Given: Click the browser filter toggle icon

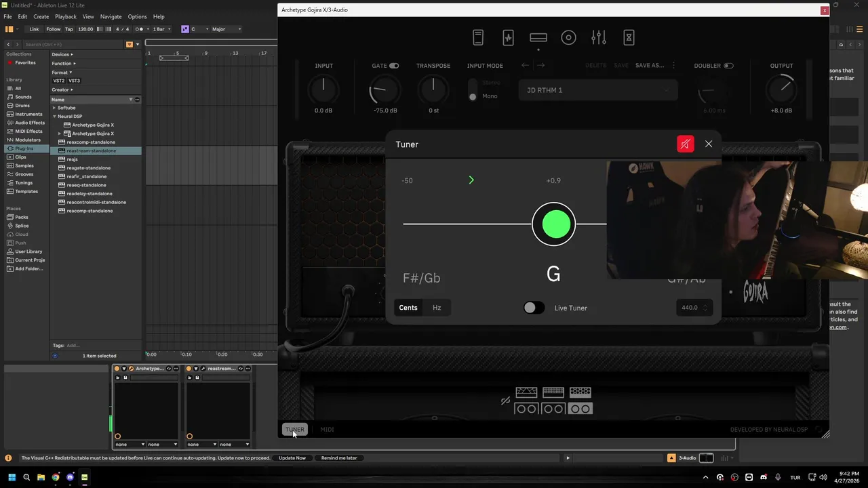Looking at the screenshot, I should [x=130, y=44].
